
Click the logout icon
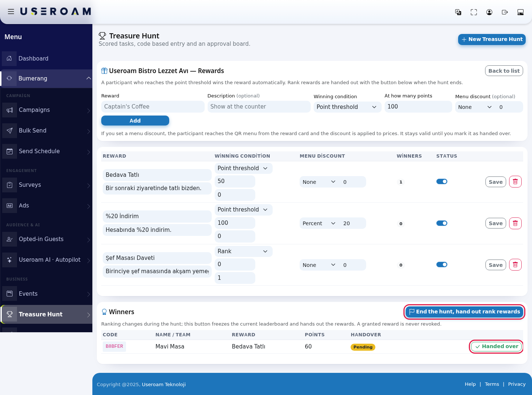[505, 12]
